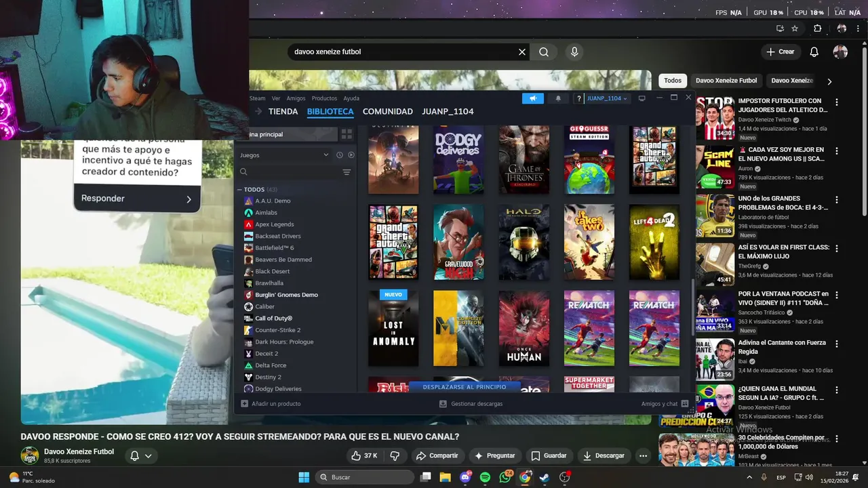Open Davoo Xeneize Futbol channel link
The height and width of the screenshot is (488, 868).
coord(79,451)
